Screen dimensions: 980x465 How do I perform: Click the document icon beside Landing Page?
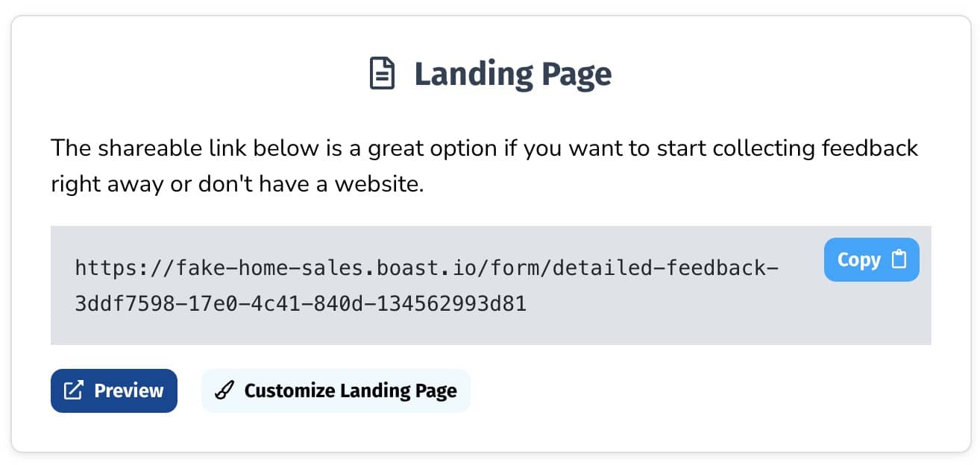click(383, 75)
